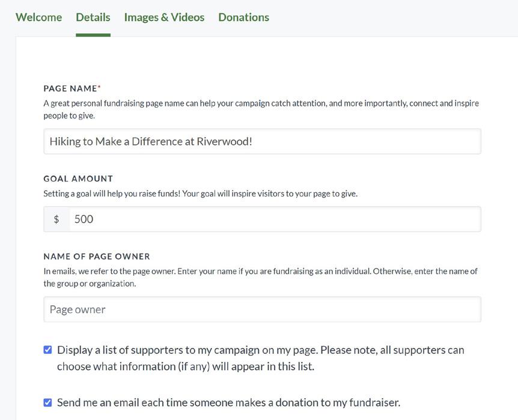Select the Details tab
The image size is (518, 420).
click(x=93, y=17)
